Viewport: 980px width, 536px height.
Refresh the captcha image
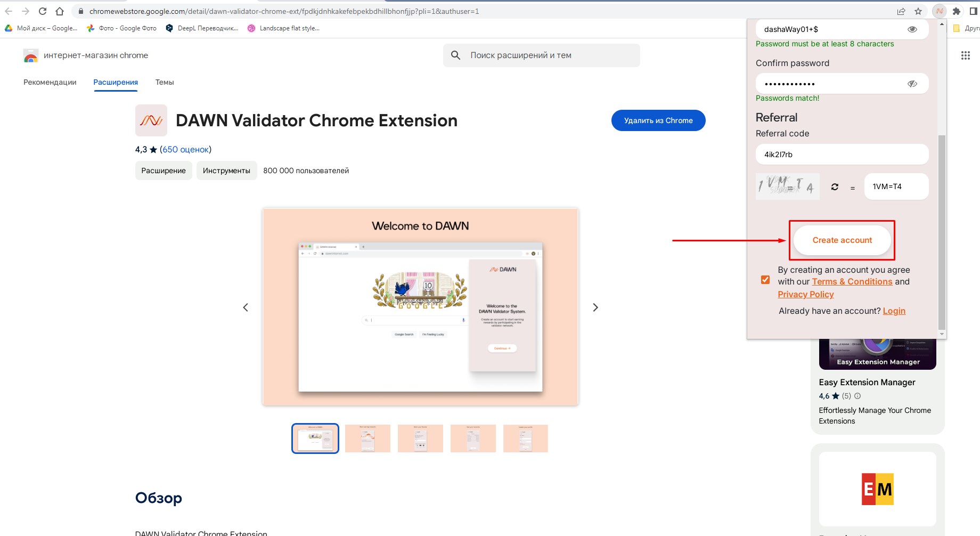click(835, 187)
